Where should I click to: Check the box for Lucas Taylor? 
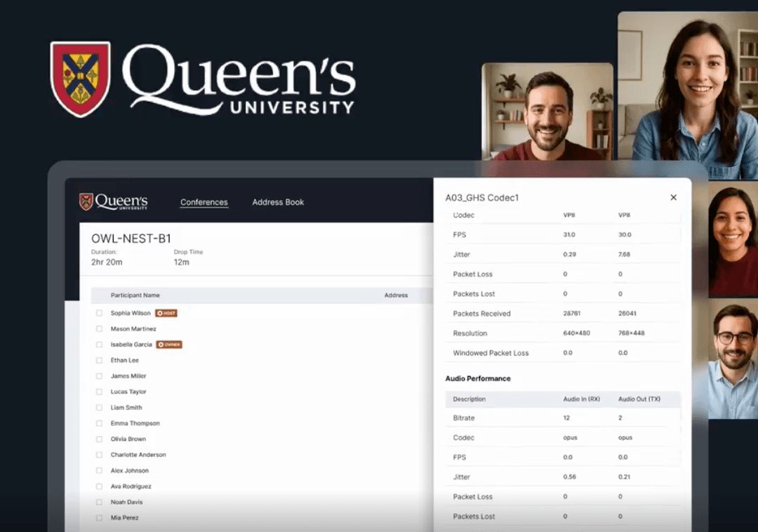pyautogui.click(x=99, y=392)
